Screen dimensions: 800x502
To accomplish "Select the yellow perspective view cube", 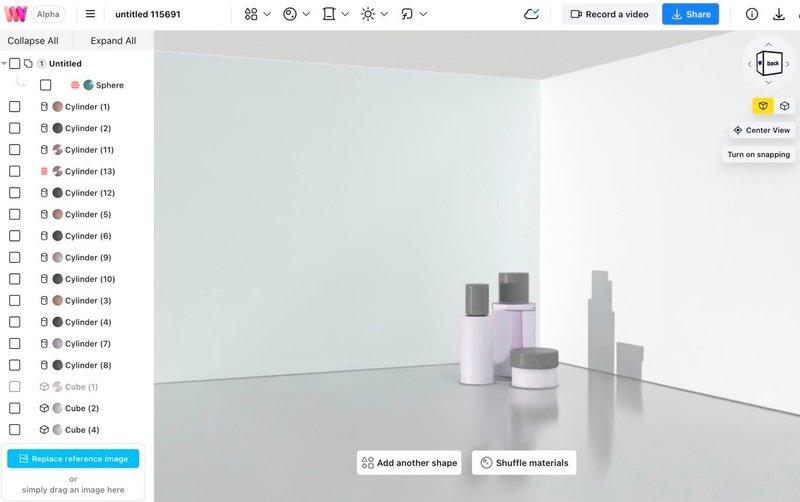I will (x=763, y=106).
